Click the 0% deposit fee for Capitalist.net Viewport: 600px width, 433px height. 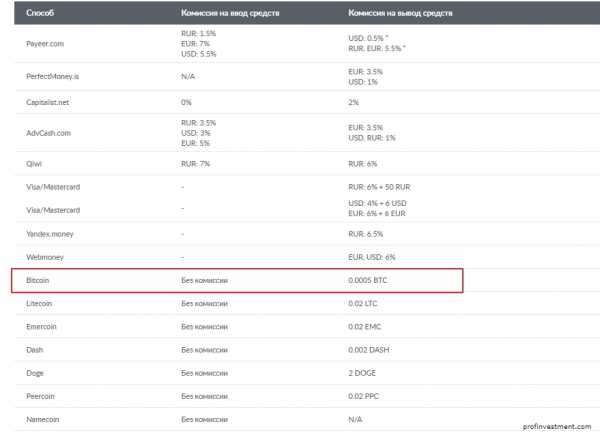(186, 102)
